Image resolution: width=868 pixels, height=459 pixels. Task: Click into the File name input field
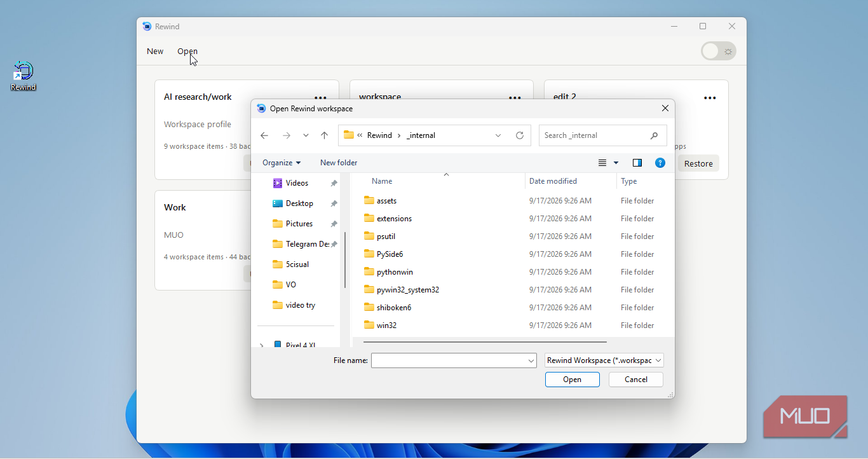(449, 360)
